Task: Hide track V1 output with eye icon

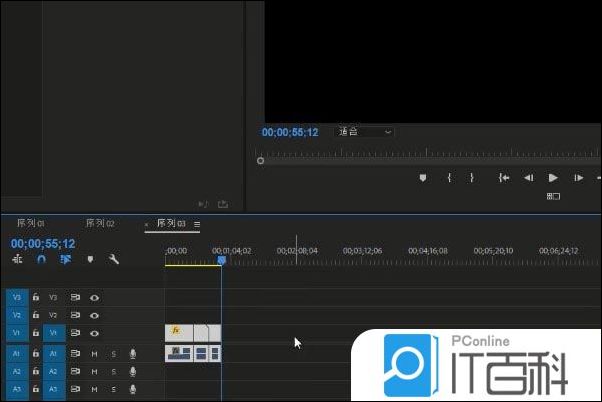Action: (x=94, y=333)
